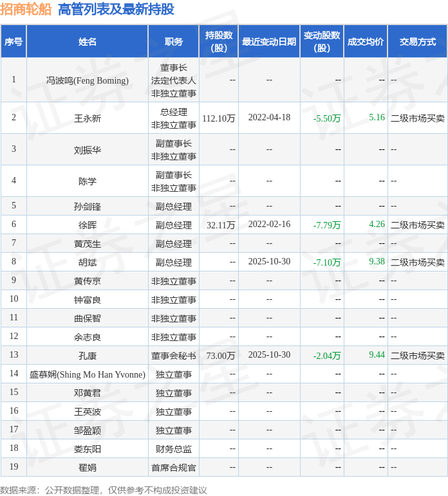Click the name 黄传京

pos(88,281)
